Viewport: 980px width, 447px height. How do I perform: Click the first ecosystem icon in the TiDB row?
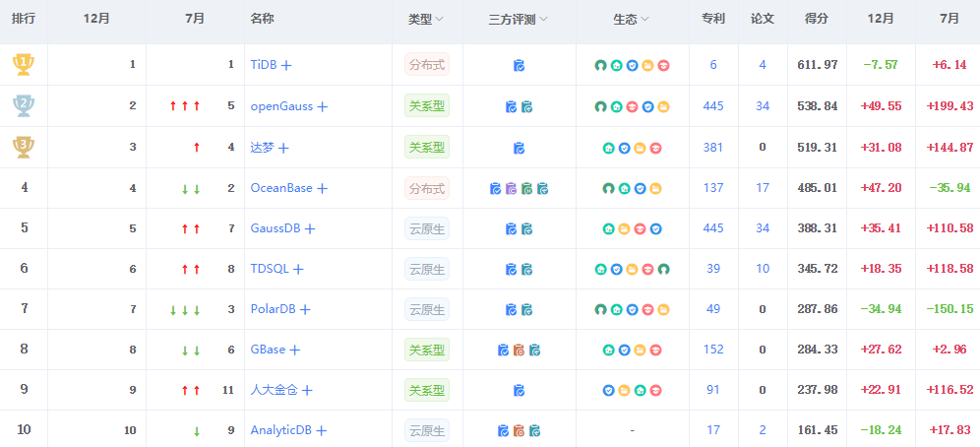click(x=600, y=66)
